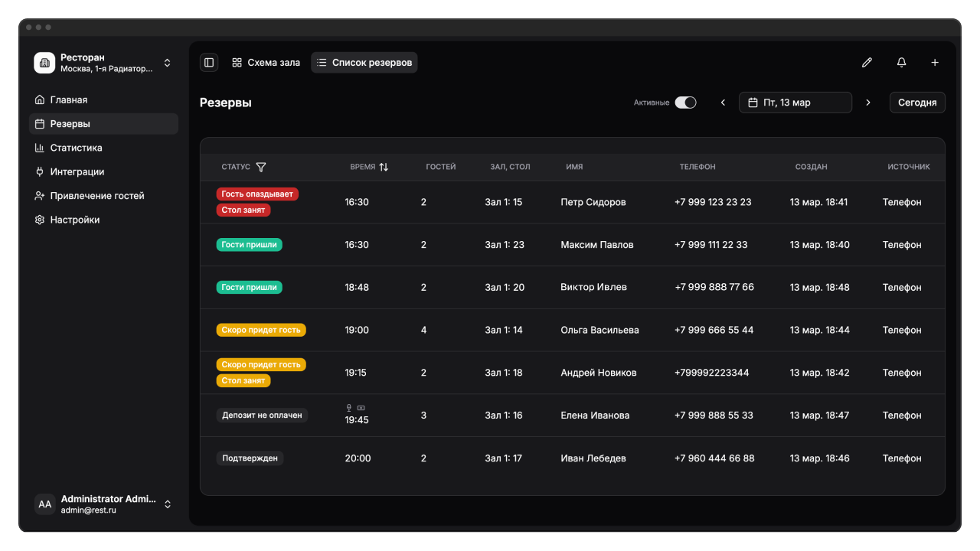980x551 pixels.
Task: Open Настройки from the sidebar
Action: pyautogui.click(x=75, y=220)
